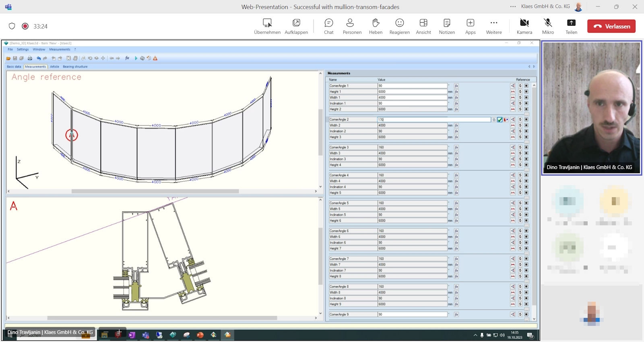Click the Measurements list scroll-up arrow
This screenshot has width=644, height=342.
pyautogui.click(x=534, y=85)
